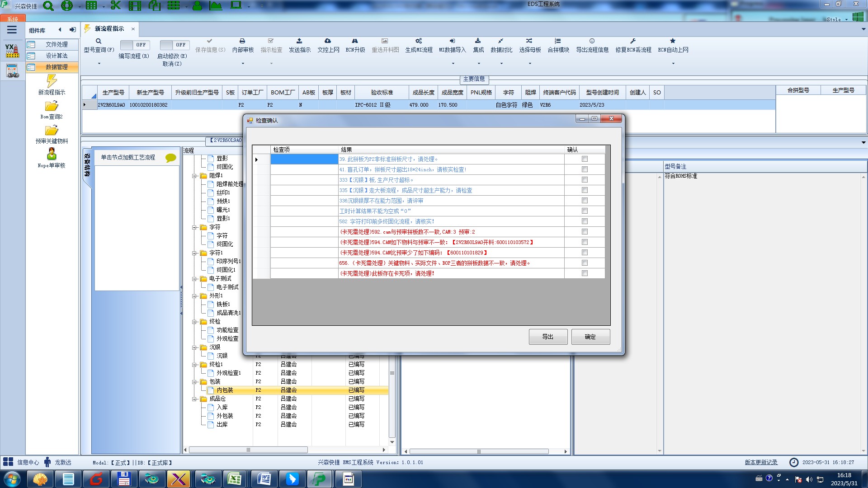
Task: Check confirm box for 工时计算结果 row
Action: (x=585, y=211)
